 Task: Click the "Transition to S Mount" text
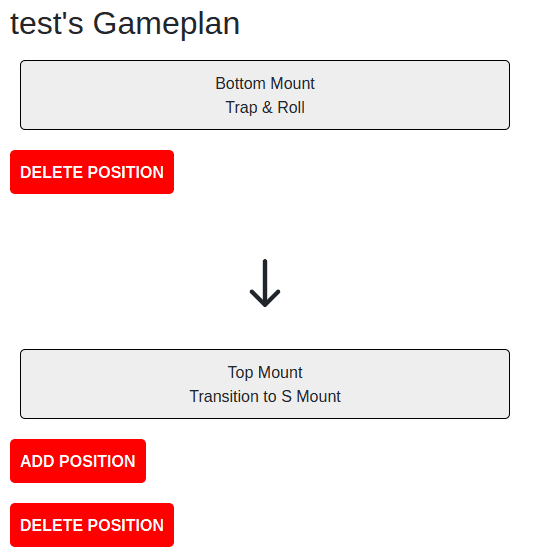point(265,396)
